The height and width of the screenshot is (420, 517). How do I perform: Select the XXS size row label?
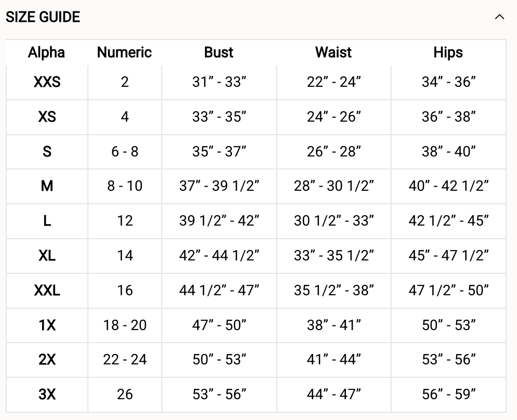[47, 82]
